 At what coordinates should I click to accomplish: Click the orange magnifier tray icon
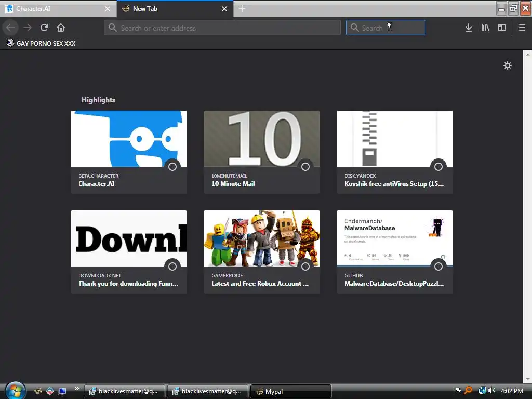pyautogui.click(x=468, y=391)
